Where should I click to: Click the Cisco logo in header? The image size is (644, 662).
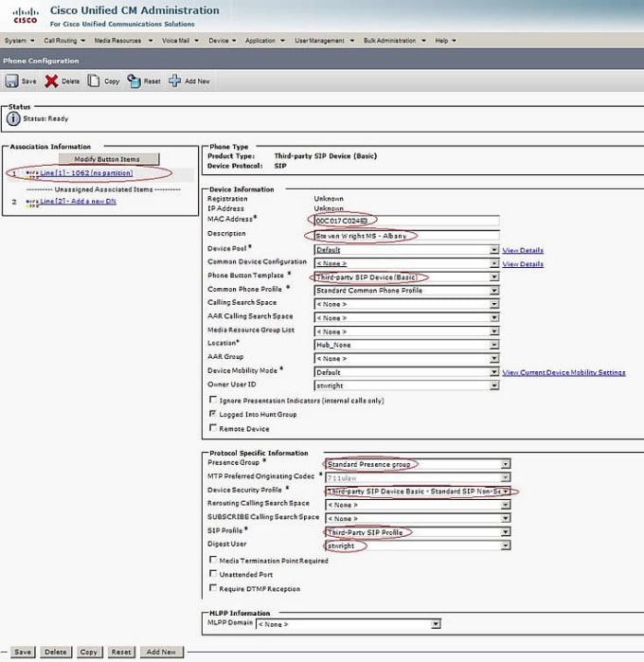tap(25, 15)
